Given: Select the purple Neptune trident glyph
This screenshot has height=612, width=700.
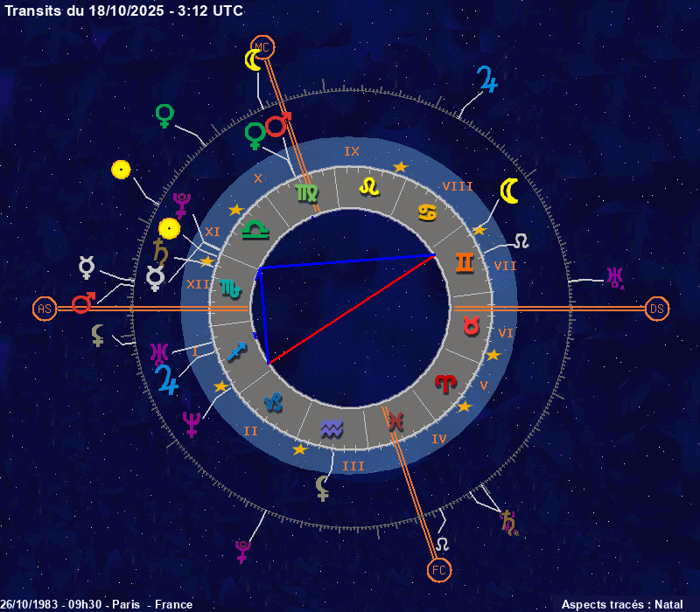Looking at the screenshot, I should point(191,423).
